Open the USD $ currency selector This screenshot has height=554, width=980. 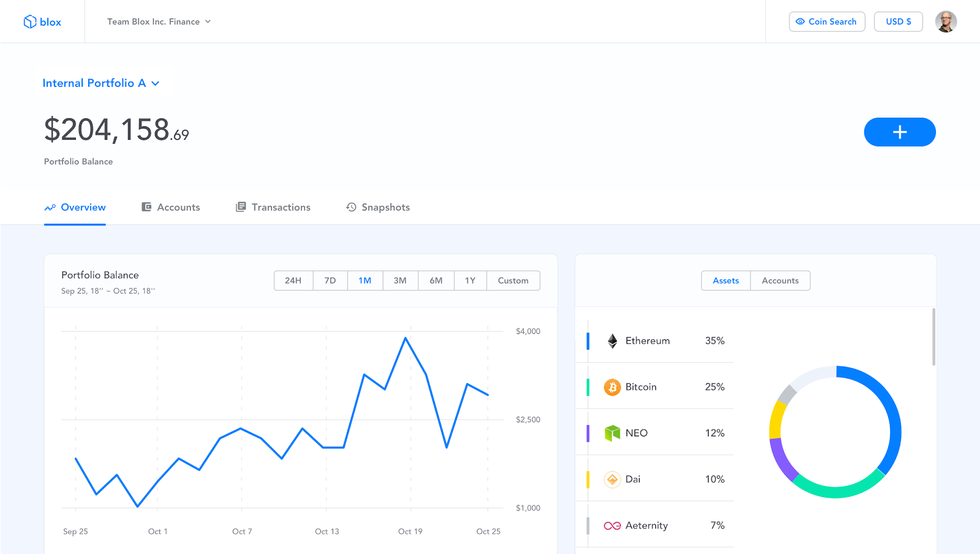[899, 21]
